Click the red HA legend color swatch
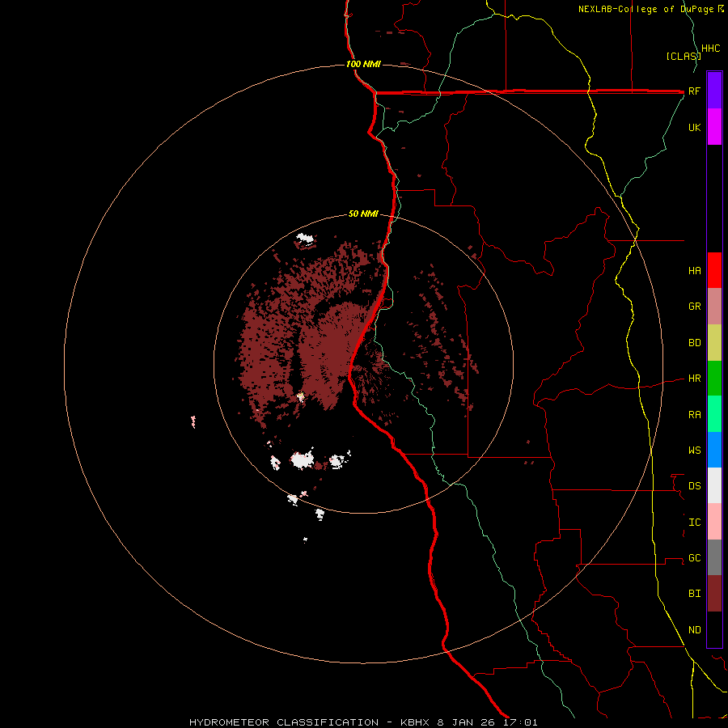Viewport: 728px width, 728px height. (714, 270)
